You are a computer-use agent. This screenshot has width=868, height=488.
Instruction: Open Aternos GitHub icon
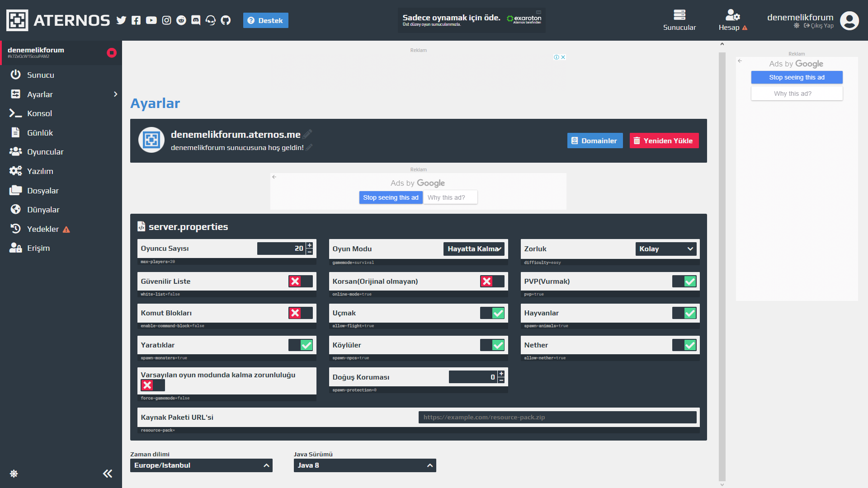(x=226, y=20)
